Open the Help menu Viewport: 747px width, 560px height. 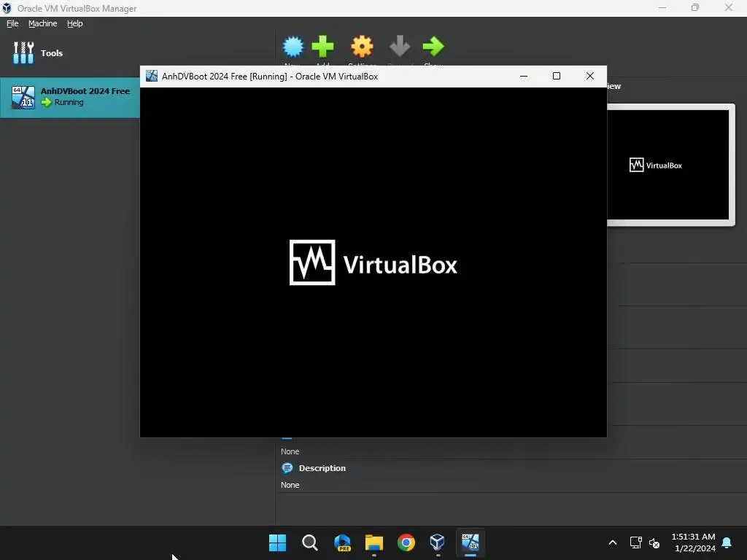point(75,23)
